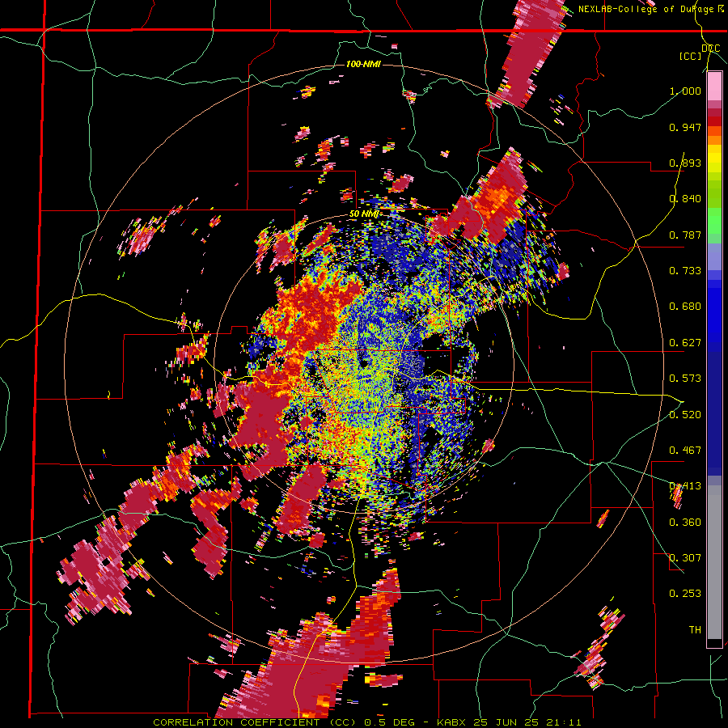Click the 50 NMI range ring label
This screenshot has width=728, height=728.
(364, 214)
